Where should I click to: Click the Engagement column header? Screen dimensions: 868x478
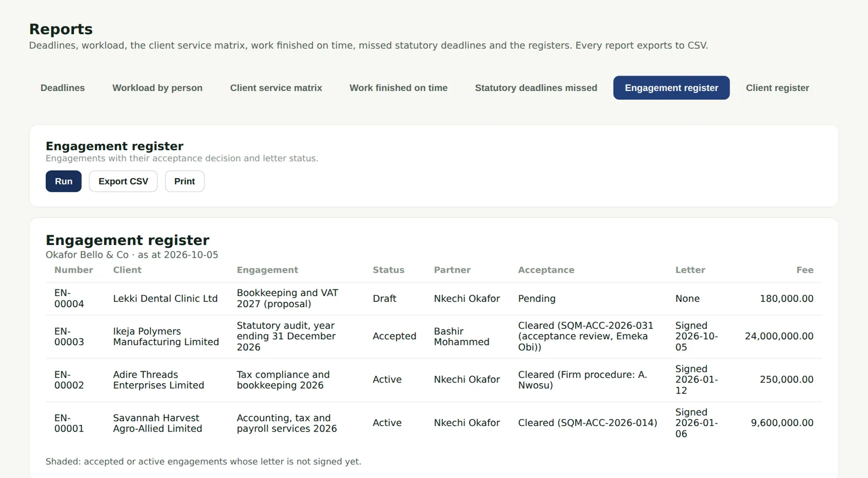point(267,270)
